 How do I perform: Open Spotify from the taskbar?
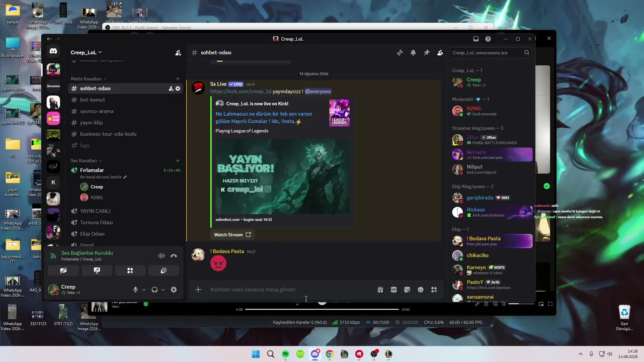click(x=285, y=354)
